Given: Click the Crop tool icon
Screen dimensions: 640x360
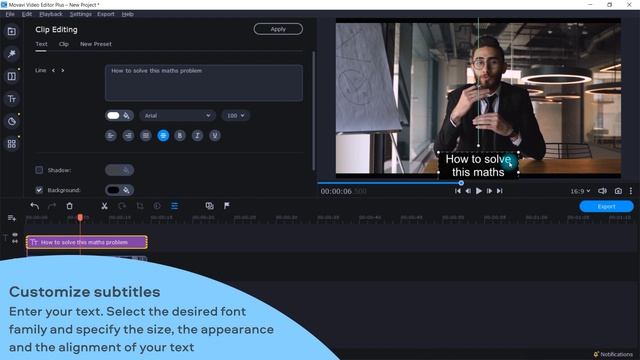Looking at the screenshot, I should pos(140,206).
